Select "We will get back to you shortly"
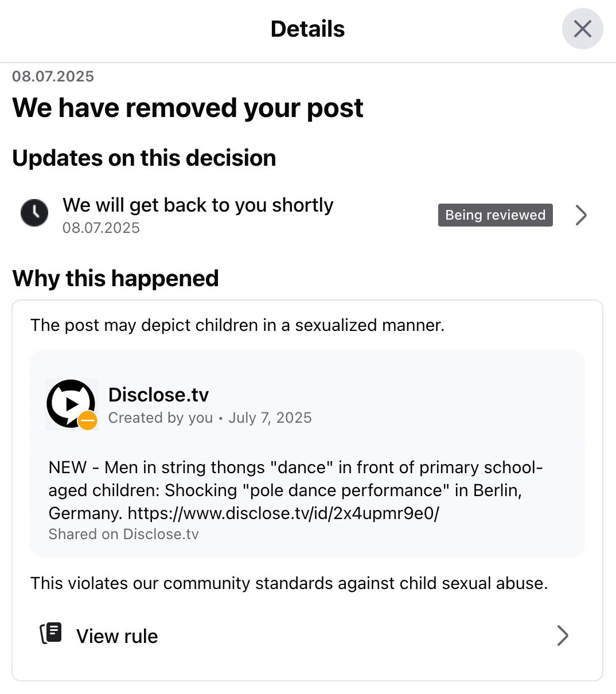 coord(198,205)
